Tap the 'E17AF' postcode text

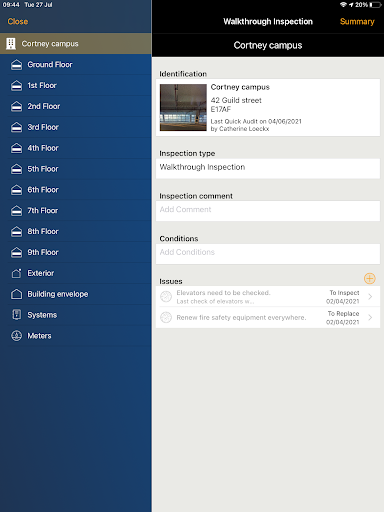[x=221, y=109]
